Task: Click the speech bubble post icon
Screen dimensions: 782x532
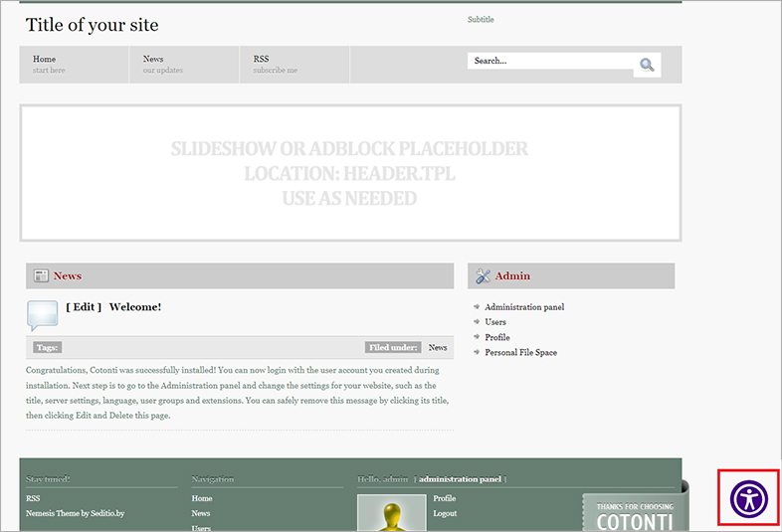Action: point(43,315)
